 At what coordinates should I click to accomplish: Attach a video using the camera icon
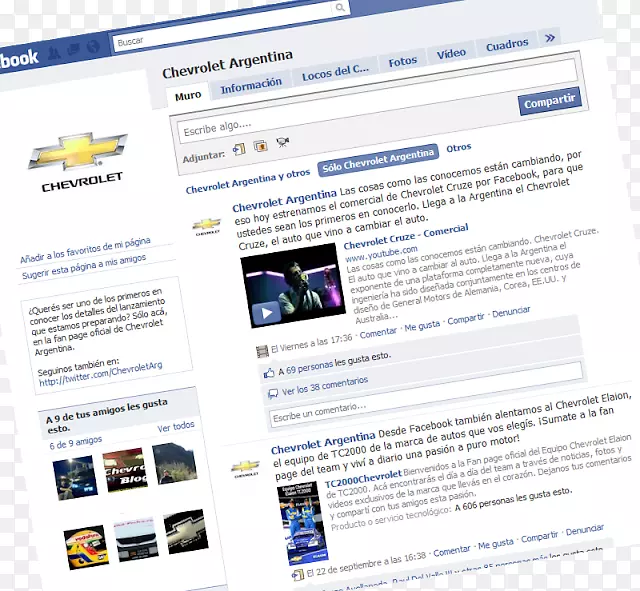pos(282,142)
